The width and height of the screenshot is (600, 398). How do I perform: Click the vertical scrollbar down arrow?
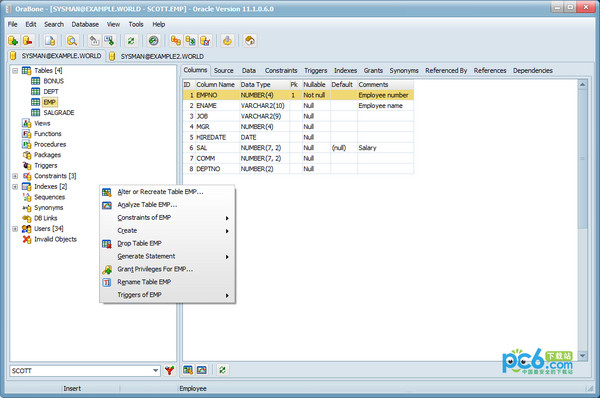point(582,356)
